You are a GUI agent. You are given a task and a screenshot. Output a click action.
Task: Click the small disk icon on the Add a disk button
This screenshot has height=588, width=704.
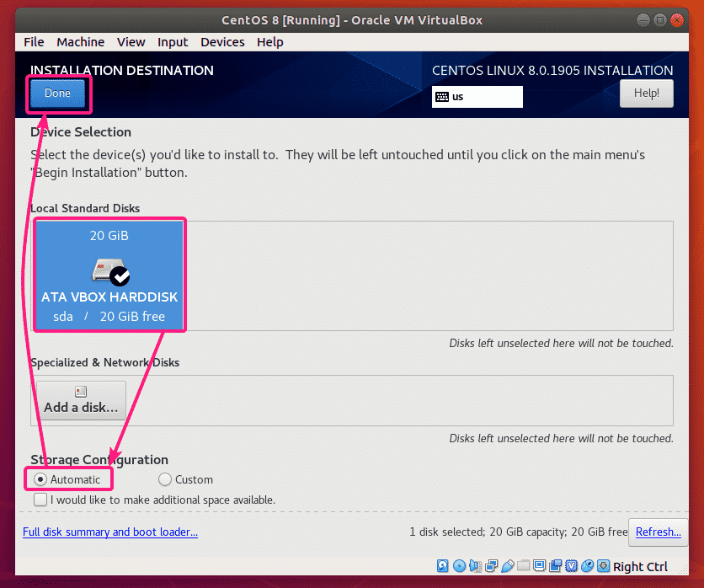pos(81,392)
